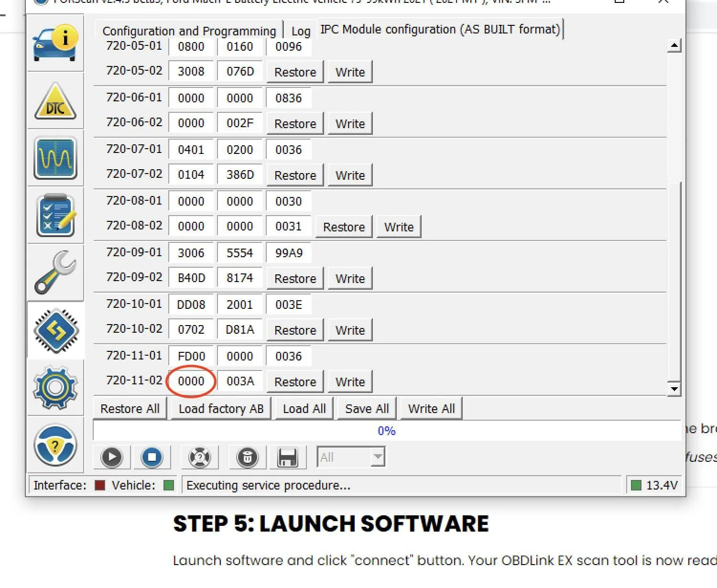717x588 pixels.
Task: Click the scrollbar up arrow
Action: point(674,46)
